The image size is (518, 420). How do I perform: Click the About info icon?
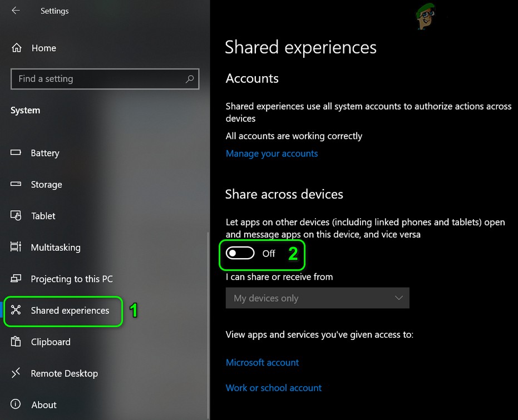pyautogui.click(x=16, y=404)
